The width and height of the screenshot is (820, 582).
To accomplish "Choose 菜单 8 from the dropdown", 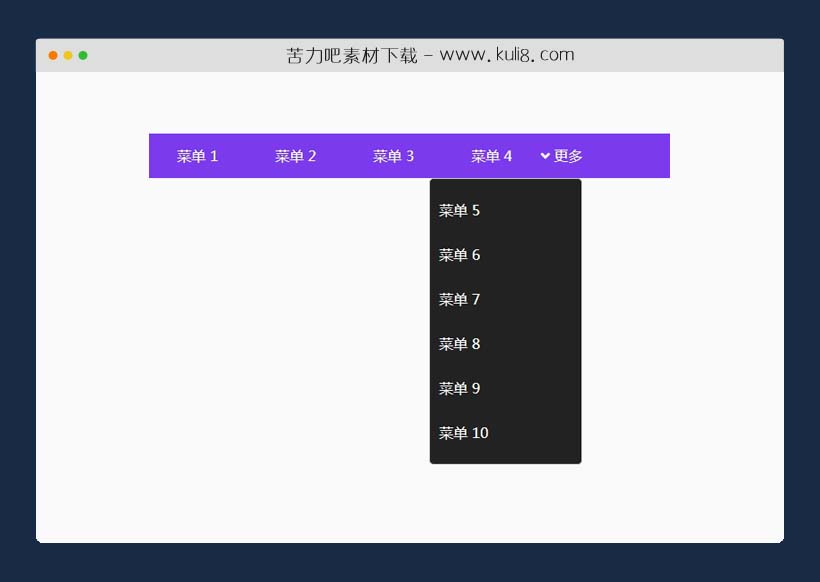I will point(459,344).
